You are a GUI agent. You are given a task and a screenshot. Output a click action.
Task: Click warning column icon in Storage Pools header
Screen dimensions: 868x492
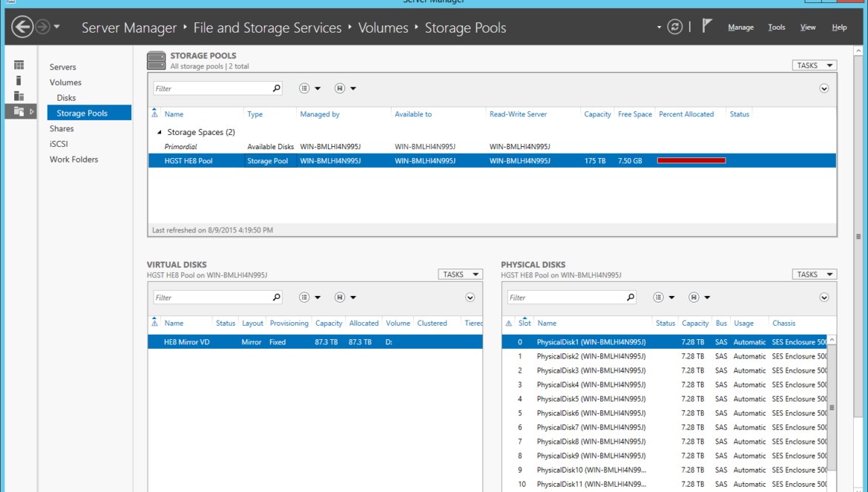154,114
